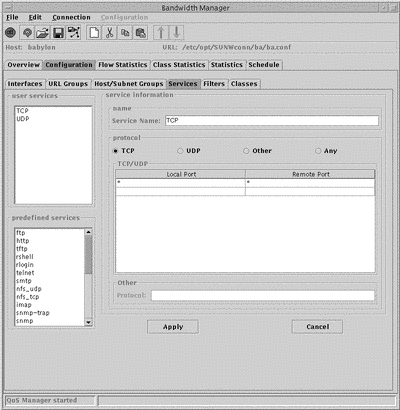
Task: Click the Apply button
Action: (x=173, y=327)
